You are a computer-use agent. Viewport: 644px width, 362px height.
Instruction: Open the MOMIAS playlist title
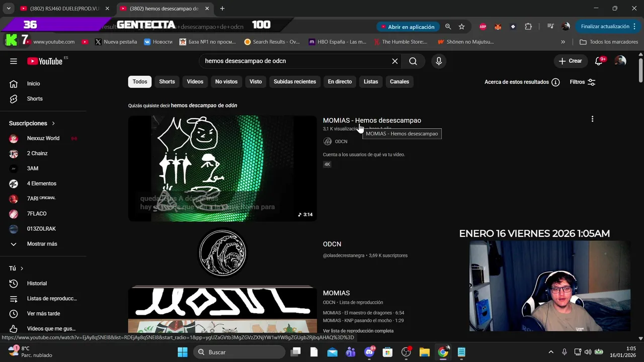click(336, 293)
